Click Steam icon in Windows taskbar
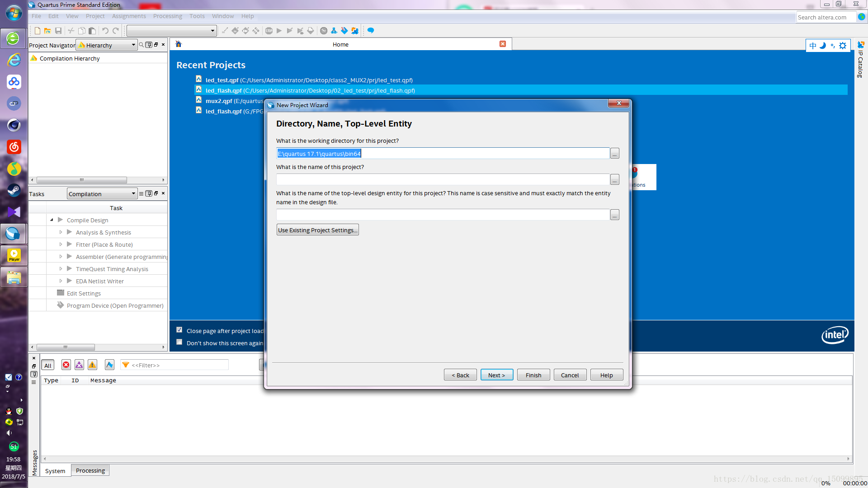Screen dimensions: 868x488 (14, 190)
